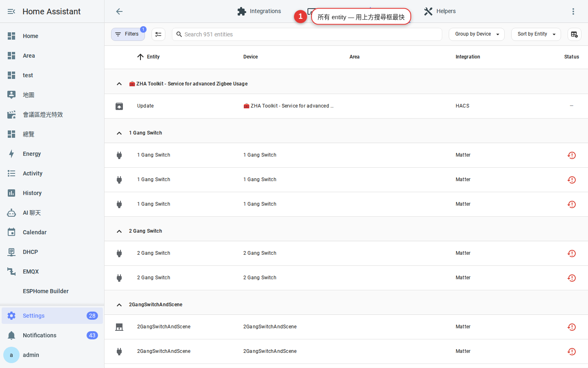Open the Filters panel
The width and height of the screenshot is (588, 368).
tap(128, 34)
